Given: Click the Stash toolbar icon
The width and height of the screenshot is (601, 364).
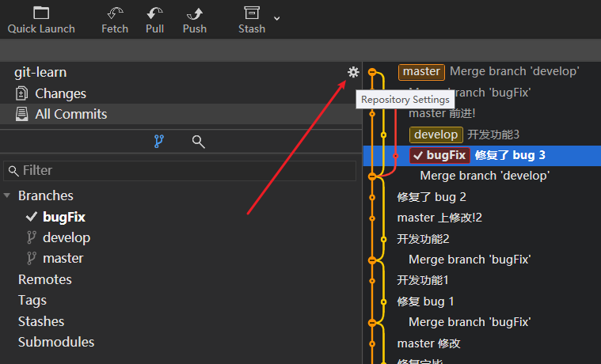Looking at the screenshot, I should tap(252, 20).
